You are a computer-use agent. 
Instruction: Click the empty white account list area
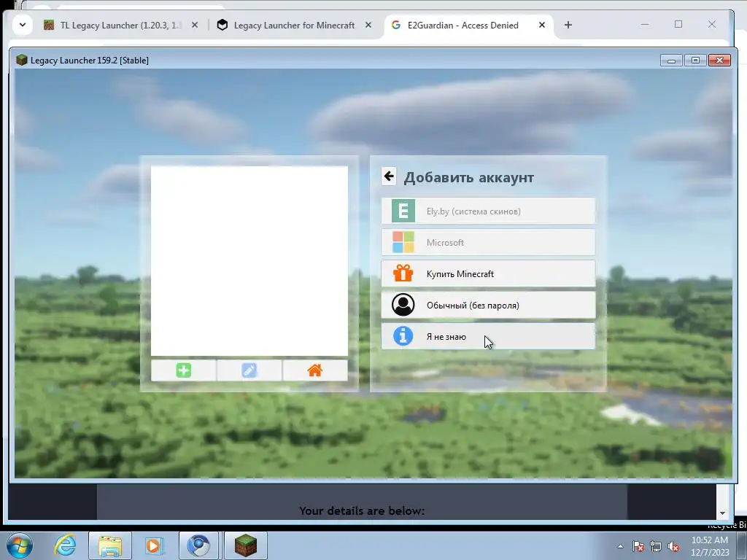[x=249, y=260]
